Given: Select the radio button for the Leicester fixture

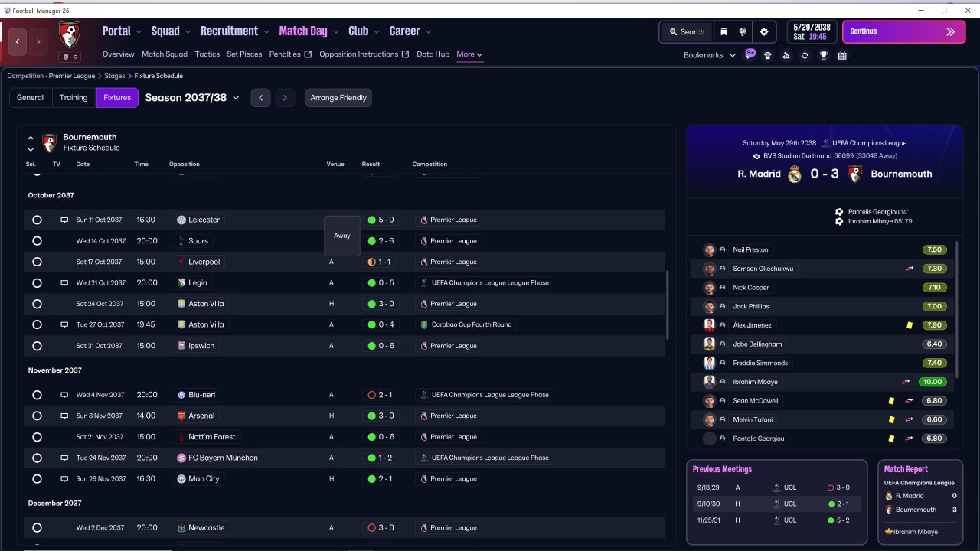Looking at the screenshot, I should [x=37, y=220].
